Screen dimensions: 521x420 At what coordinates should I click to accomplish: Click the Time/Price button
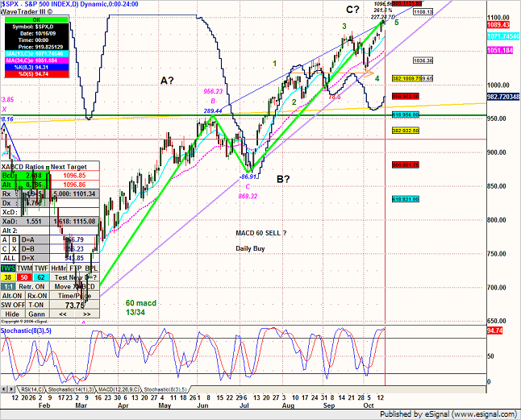coord(75,296)
